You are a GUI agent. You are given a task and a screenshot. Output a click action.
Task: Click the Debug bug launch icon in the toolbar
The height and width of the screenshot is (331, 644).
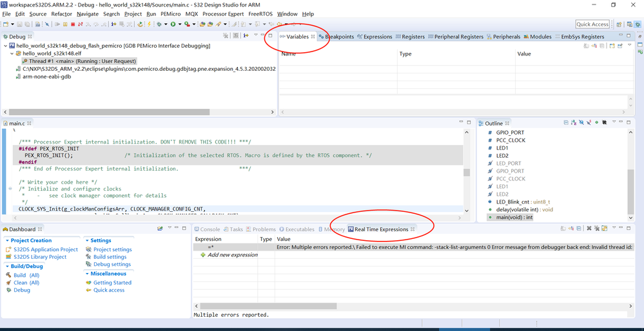(159, 24)
